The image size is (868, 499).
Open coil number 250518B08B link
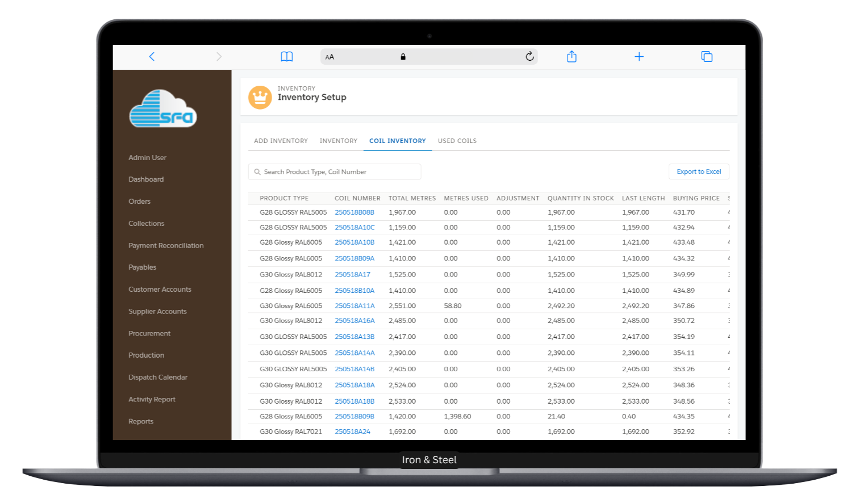354,212
